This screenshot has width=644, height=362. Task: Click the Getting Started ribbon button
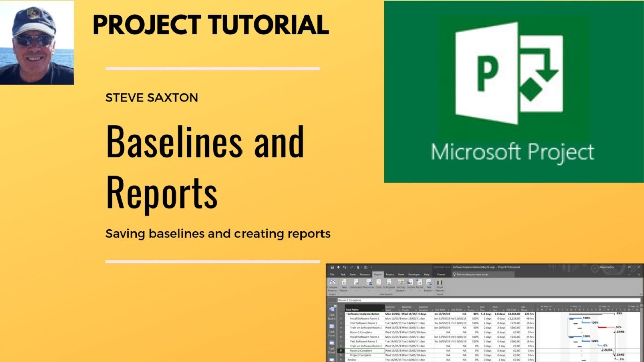401,285
